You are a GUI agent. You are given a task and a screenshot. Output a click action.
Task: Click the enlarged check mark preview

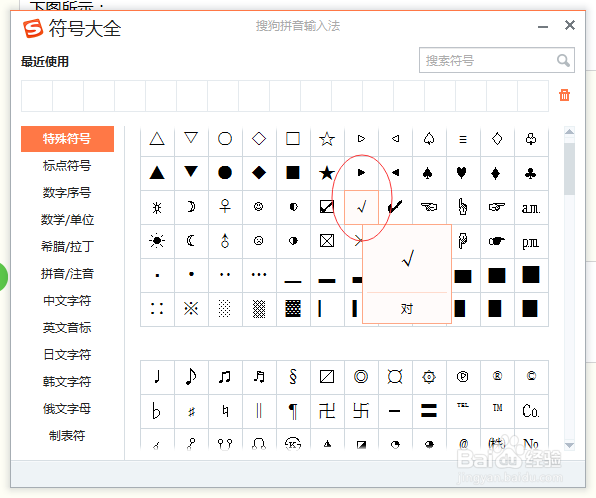click(x=407, y=259)
